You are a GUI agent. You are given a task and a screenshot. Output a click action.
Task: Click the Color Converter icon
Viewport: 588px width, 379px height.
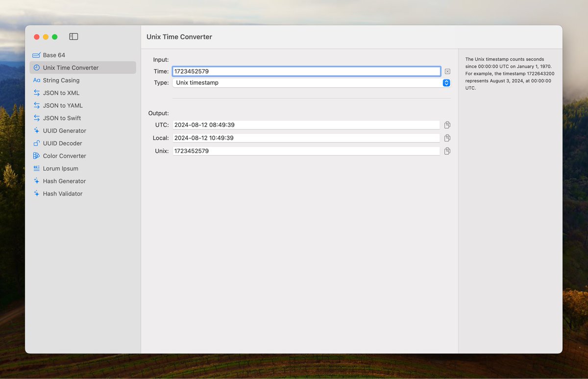coord(36,156)
